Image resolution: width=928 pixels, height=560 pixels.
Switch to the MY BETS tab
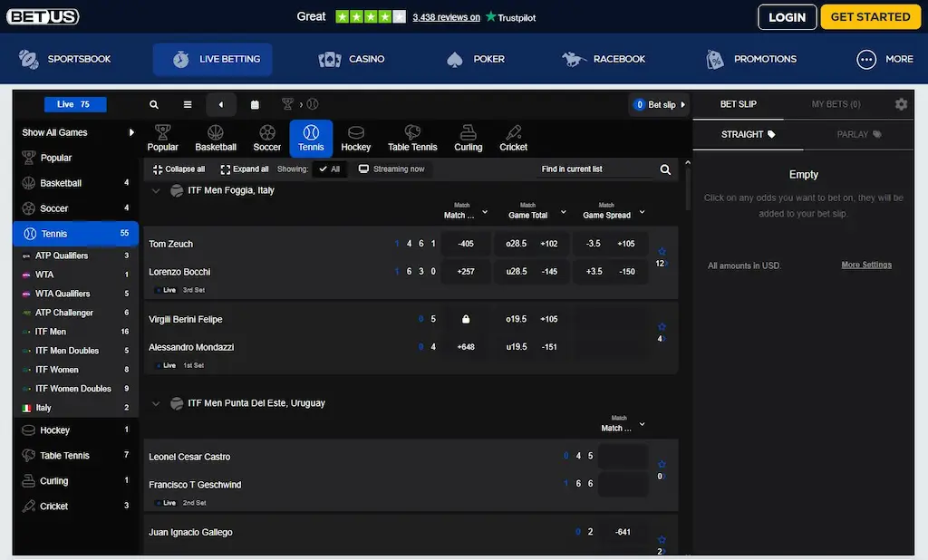point(836,104)
